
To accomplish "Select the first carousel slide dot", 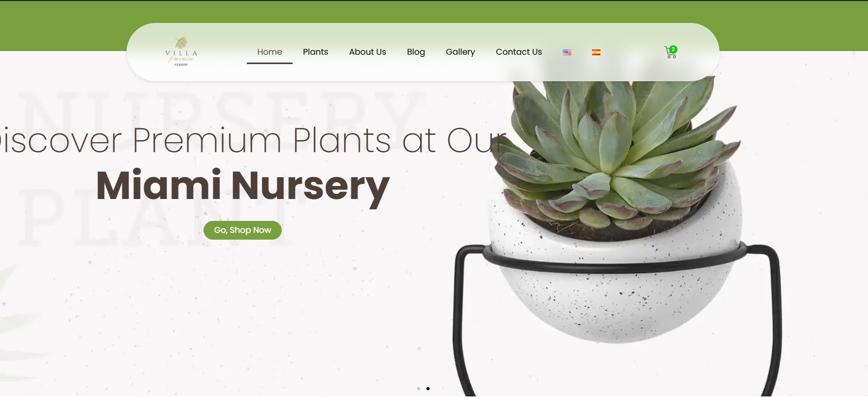I will [x=419, y=389].
